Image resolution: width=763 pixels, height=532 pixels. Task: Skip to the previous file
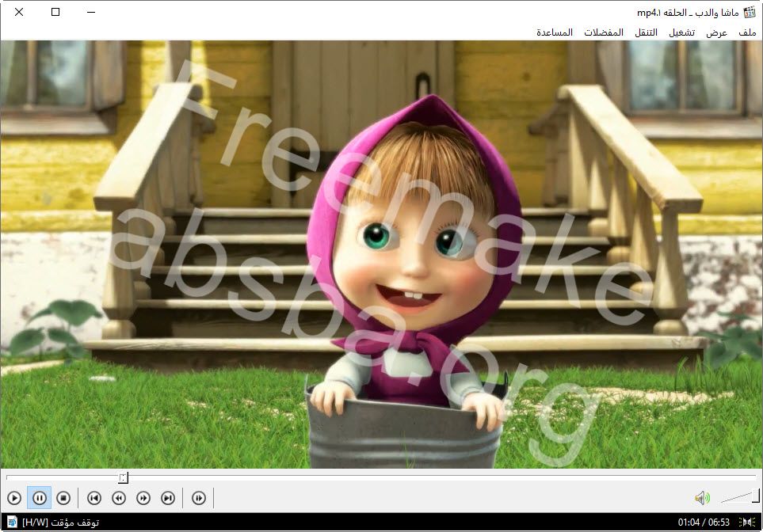(x=94, y=498)
